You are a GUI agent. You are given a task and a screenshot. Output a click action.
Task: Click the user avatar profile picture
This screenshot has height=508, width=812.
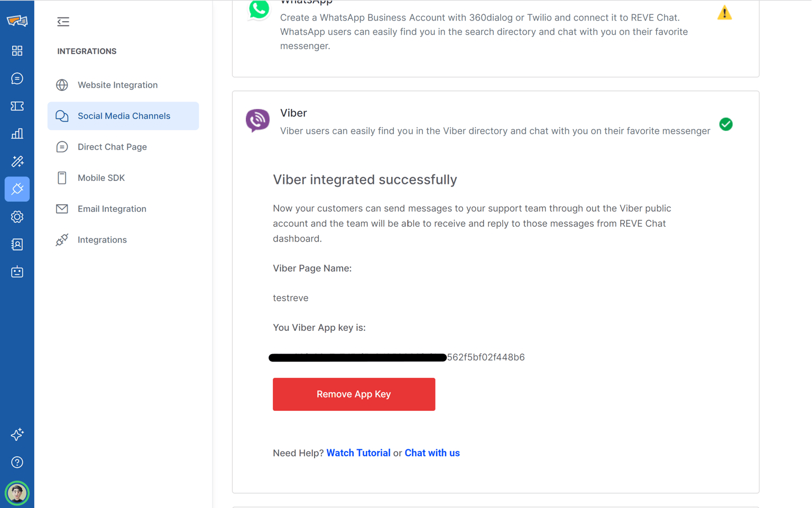(x=17, y=493)
